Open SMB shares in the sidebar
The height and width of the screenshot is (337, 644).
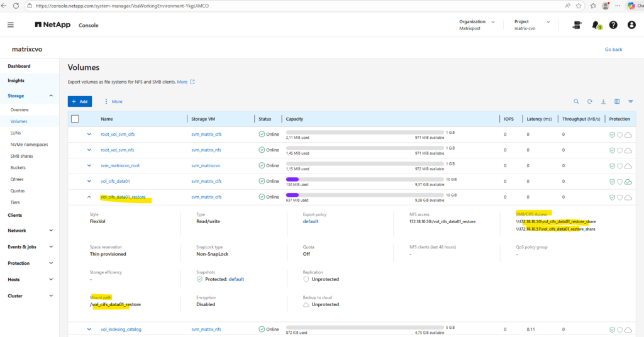[23, 156]
